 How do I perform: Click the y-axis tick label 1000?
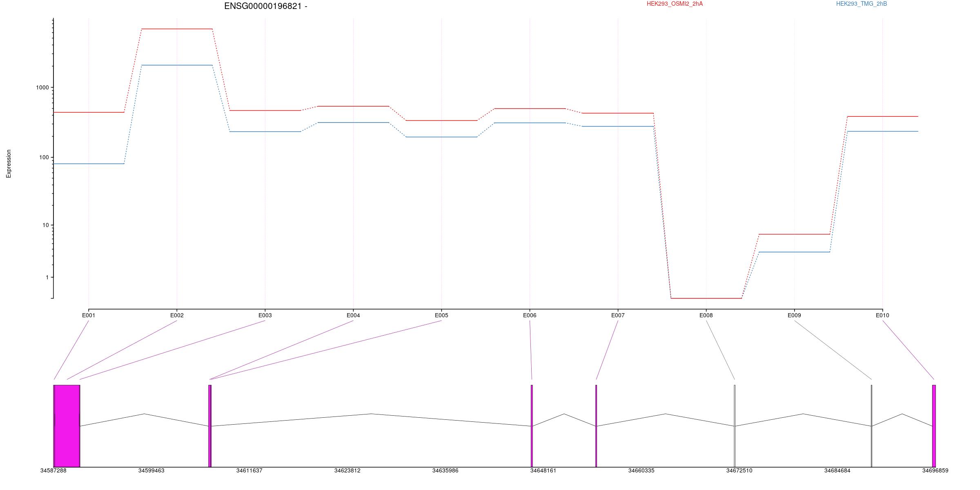(x=42, y=88)
